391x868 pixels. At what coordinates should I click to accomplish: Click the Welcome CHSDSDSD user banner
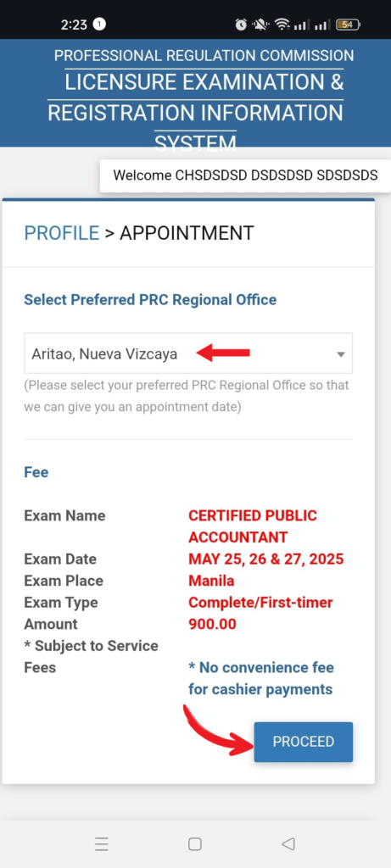245,175
